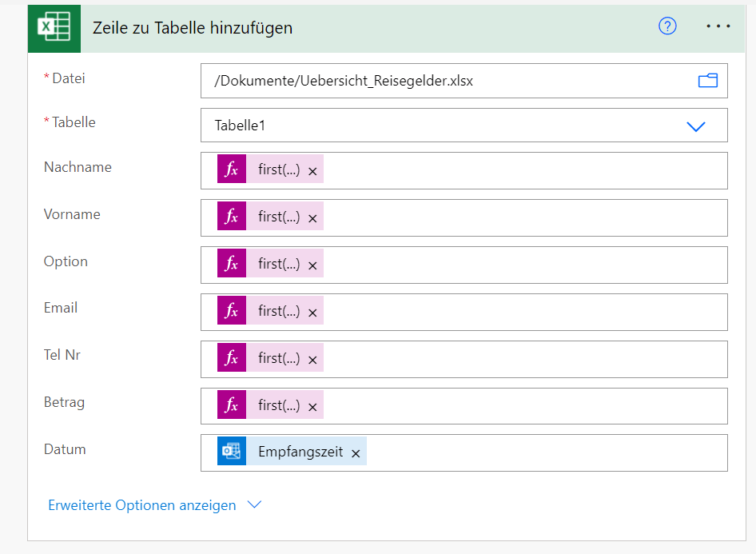The height and width of the screenshot is (554, 756).
Task: Click the Empfangszeit dynamic content token
Action: coord(300,452)
